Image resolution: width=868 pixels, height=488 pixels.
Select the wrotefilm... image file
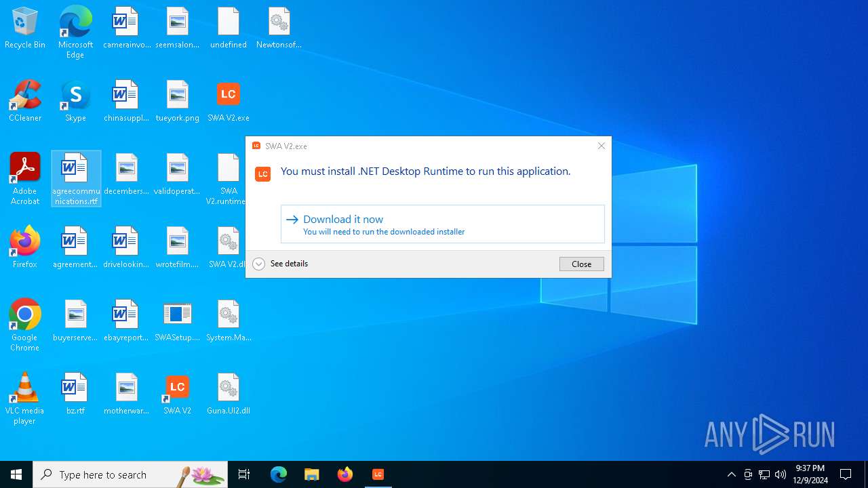pyautogui.click(x=178, y=248)
